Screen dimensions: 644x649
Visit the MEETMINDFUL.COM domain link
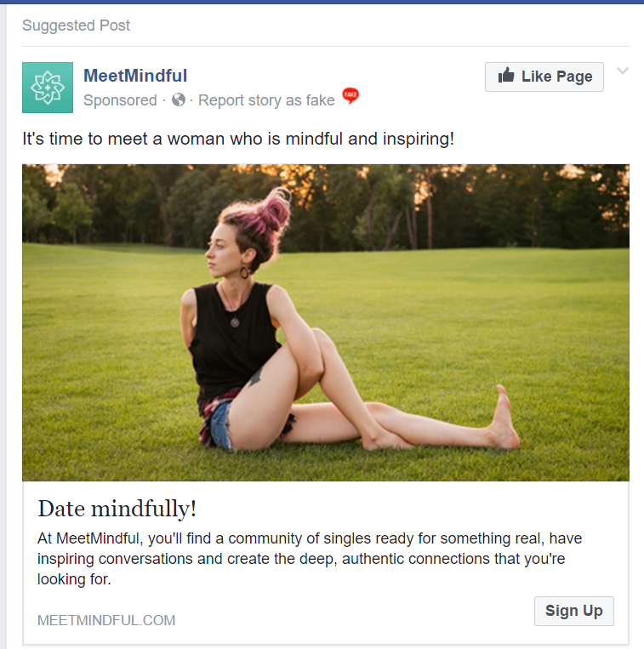coord(106,620)
